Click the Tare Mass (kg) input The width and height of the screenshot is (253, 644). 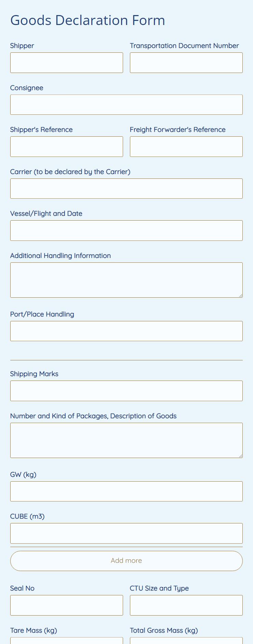click(x=66, y=641)
